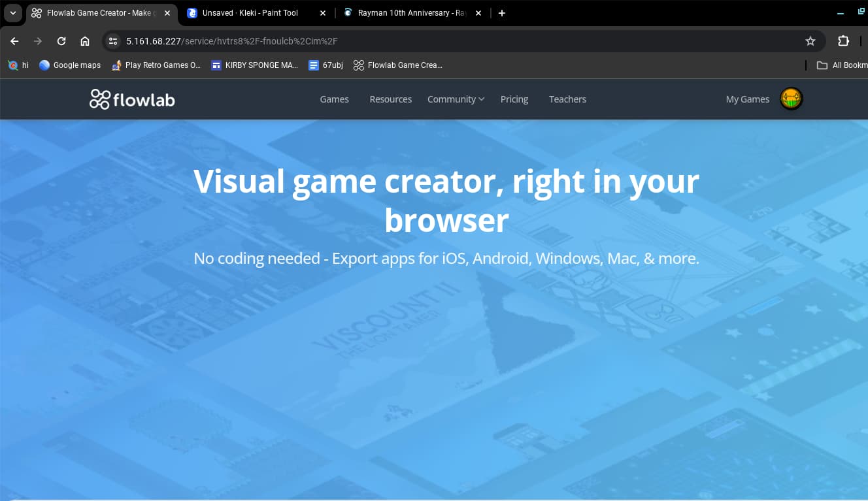Open the Play Retro Games bookmark
The height and width of the screenshot is (501, 868).
click(x=156, y=65)
